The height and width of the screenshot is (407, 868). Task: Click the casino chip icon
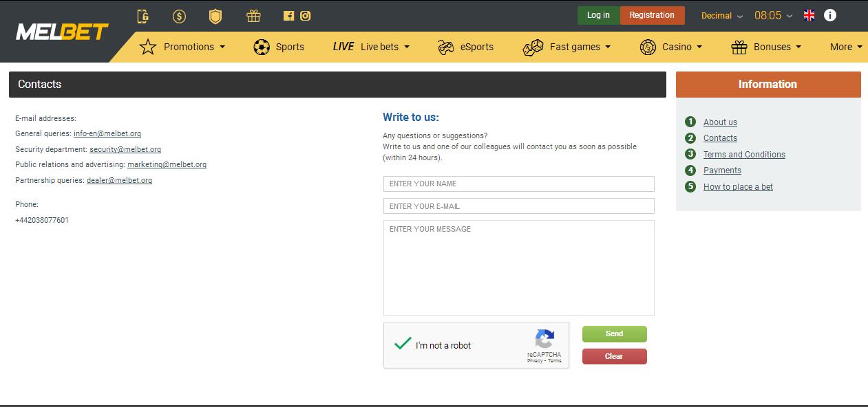click(648, 47)
